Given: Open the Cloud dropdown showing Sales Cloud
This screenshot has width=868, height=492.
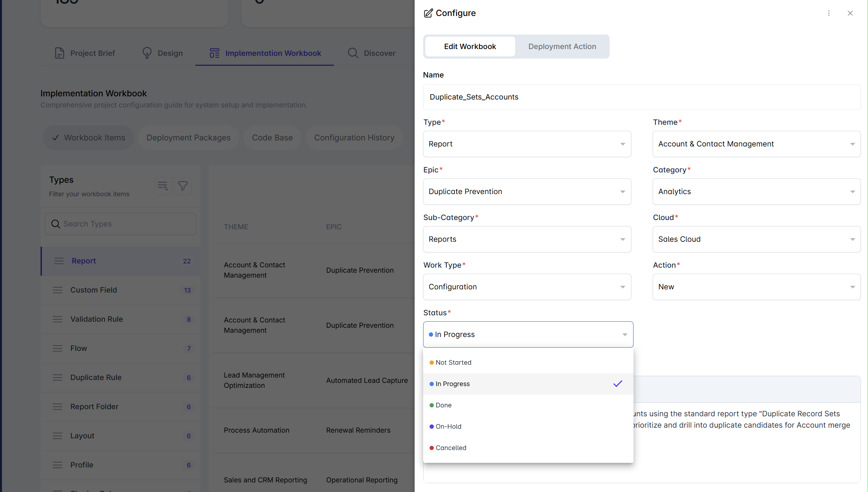Looking at the screenshot, I should 756,239.
